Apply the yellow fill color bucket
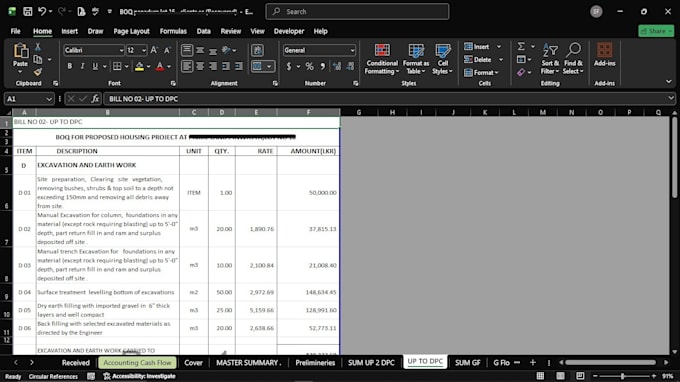This screenshot has height=382, width=680. (139, 66)
